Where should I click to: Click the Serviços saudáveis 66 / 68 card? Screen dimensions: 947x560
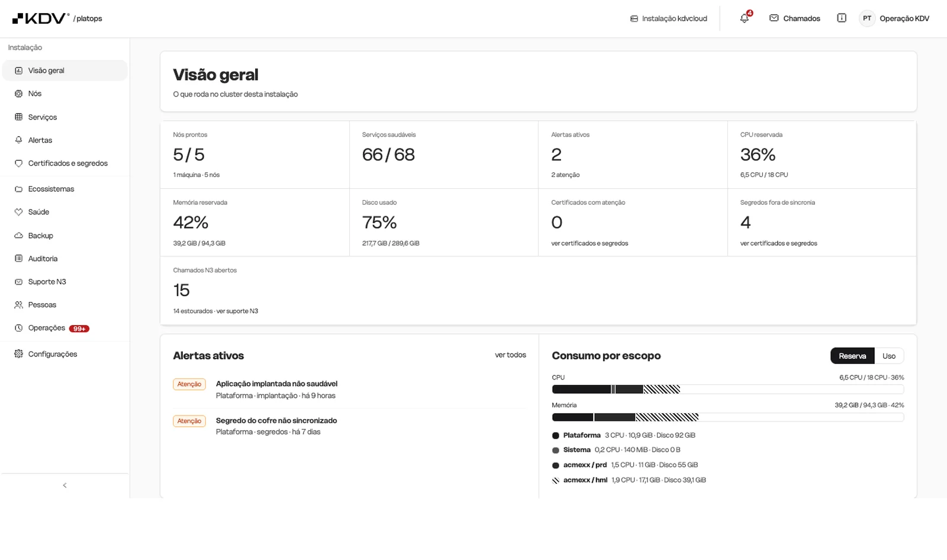(444, 155)
